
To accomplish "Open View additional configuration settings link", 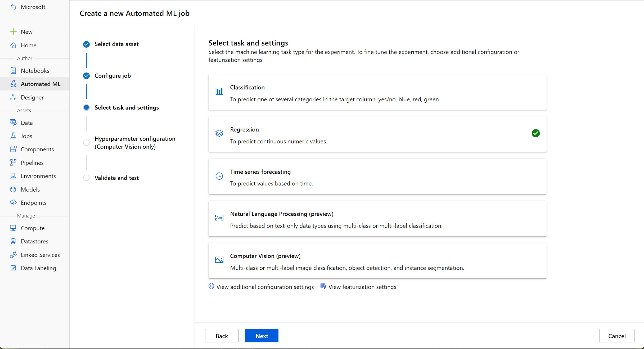I will tap(265, 287).
